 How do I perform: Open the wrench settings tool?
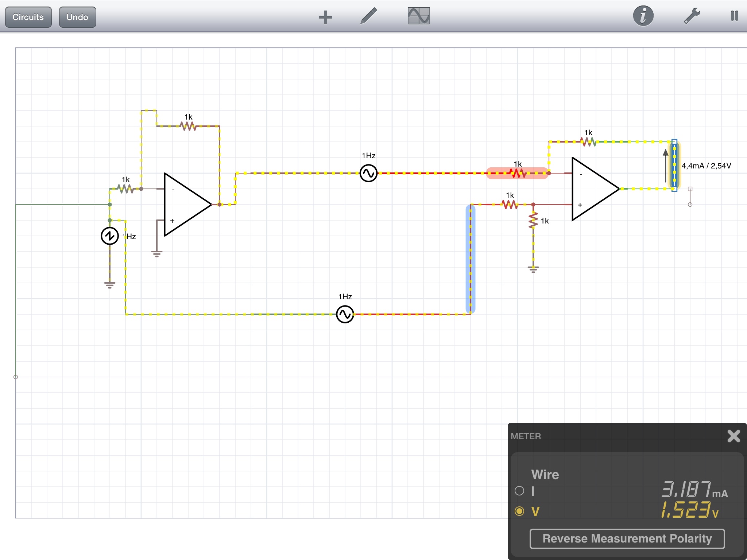(x=692, y=16)
